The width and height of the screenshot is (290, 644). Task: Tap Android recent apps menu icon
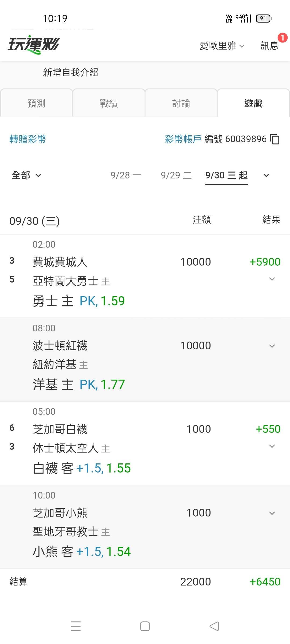coord(76,626)
